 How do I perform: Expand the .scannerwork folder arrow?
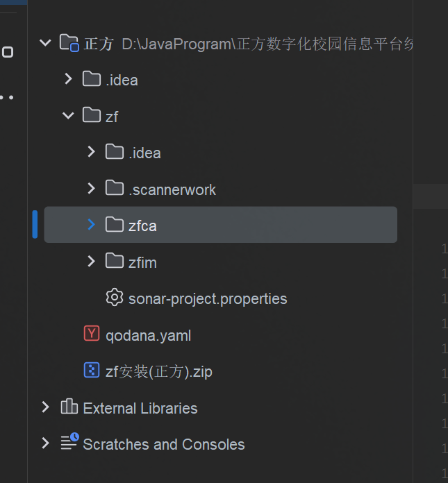91,188
